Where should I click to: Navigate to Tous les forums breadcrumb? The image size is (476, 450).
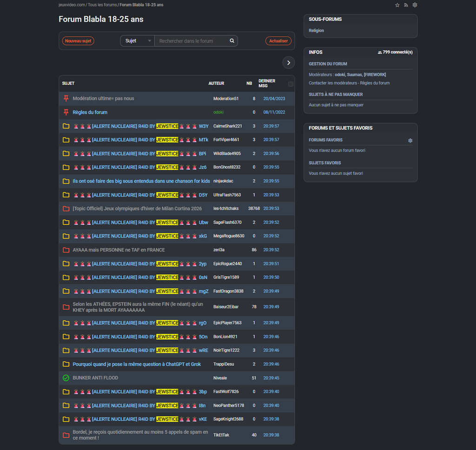coord(102,5)
